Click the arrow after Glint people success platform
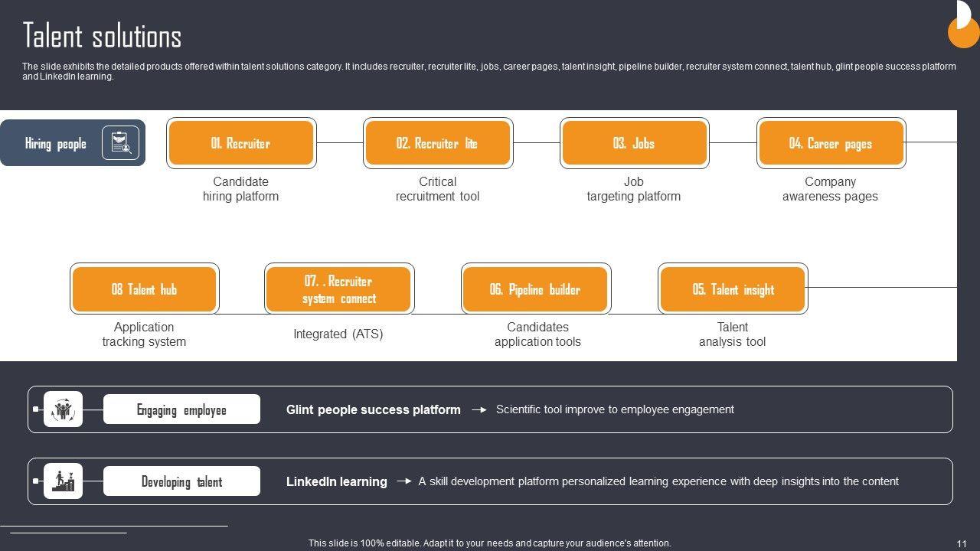980x551 pixels. click(x=479, y=410)
